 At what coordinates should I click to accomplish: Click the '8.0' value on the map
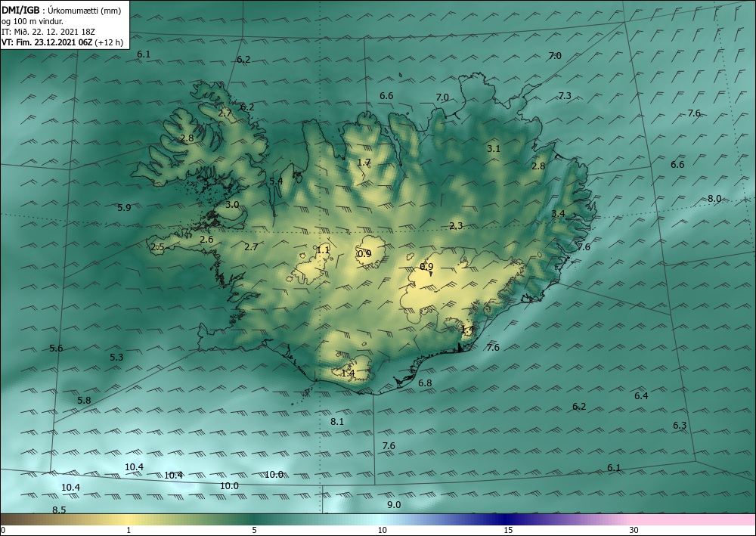(x=714, y=199)
